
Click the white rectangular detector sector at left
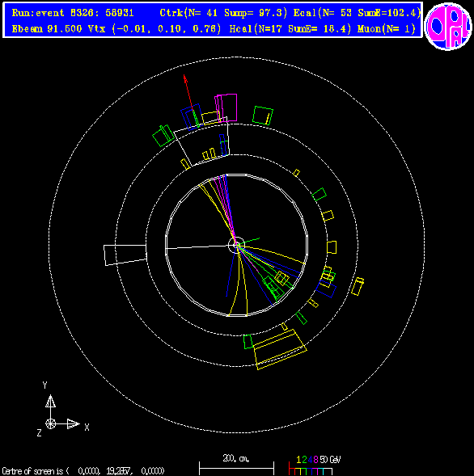[x=125, y=255]
